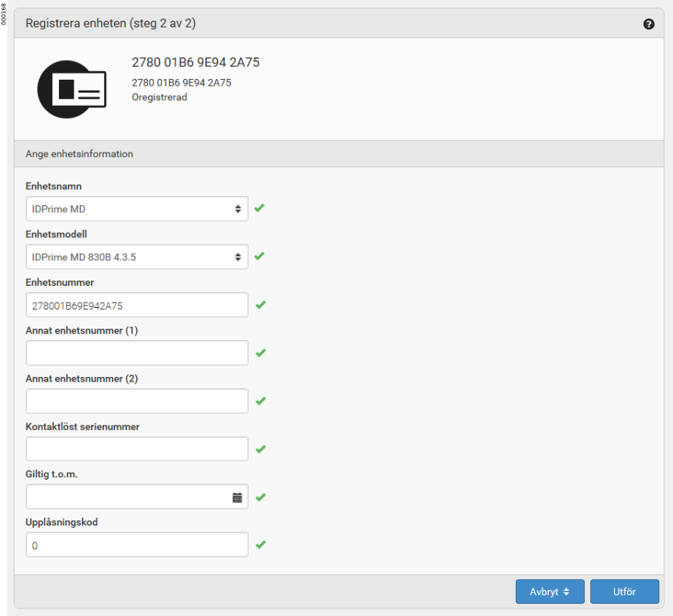Click into Kontaktlöst serienummer field
The image size is (673, 616).
(136, 449)
